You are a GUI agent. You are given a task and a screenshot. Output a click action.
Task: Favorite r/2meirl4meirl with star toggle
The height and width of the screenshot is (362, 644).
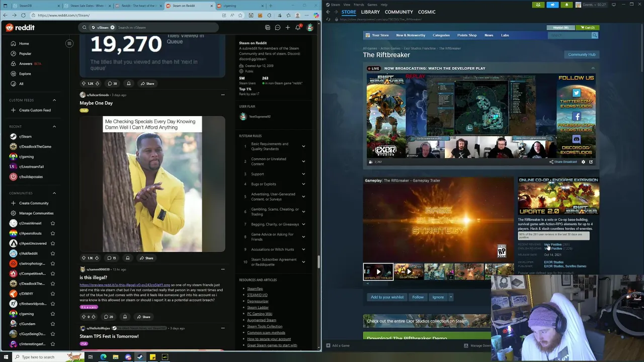[x=53, y=223]
